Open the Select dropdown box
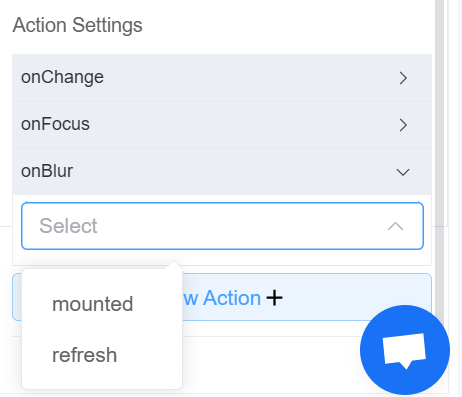Viewport: 462px width, 397px height. tap(222, 226)
